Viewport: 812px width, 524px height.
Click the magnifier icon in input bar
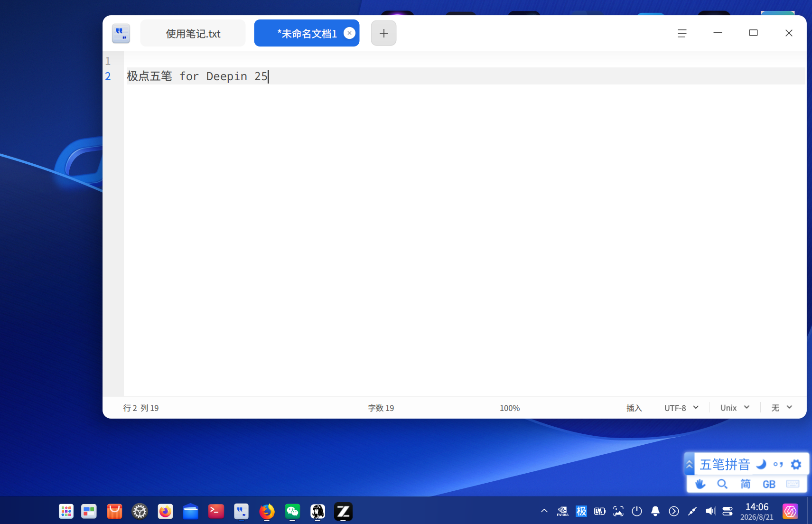722,484
